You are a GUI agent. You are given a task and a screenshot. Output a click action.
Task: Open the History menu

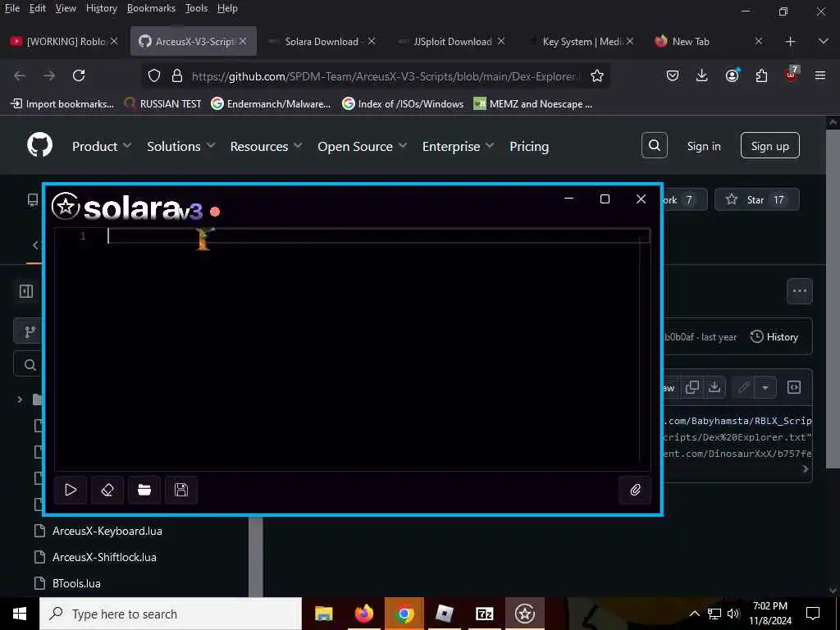coord(101,8)
